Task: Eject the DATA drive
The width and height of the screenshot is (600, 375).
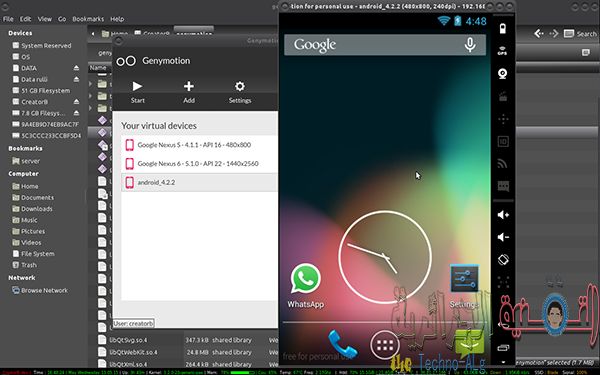Action: tap(76, 68)
